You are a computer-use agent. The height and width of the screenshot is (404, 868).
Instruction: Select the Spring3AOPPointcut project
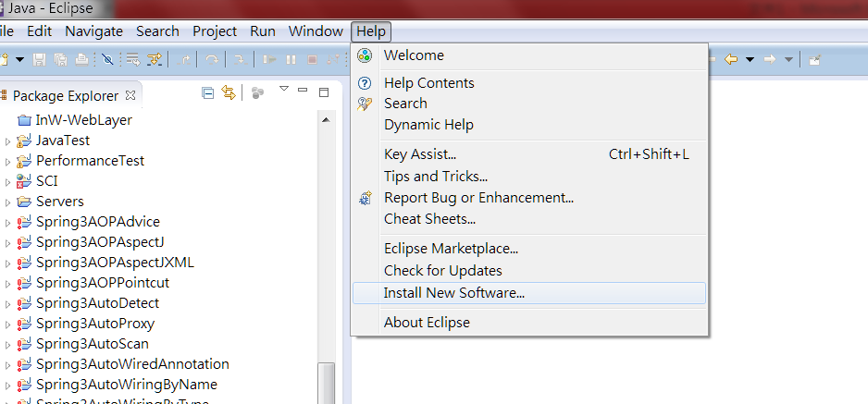click(x=103, y=282)
